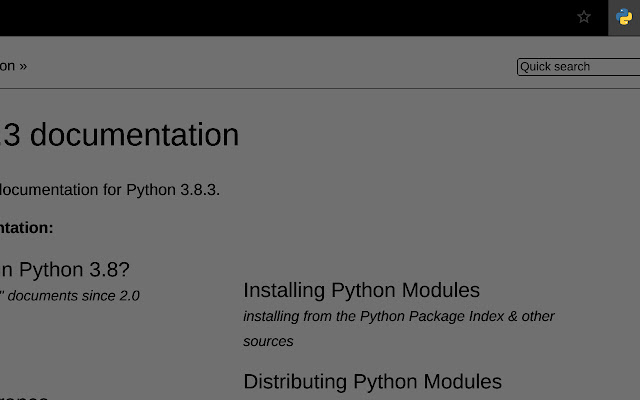Viewport: 640px width, 400px height.
Task: Open the Installing Python Modules link
Action: pos(361,290)
